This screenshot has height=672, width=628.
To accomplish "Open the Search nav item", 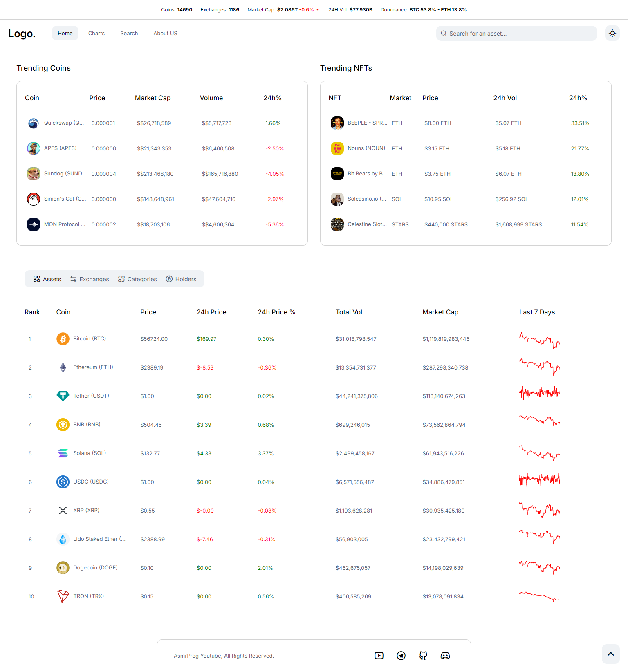I will pyautogui.click(x=129, y=33).
